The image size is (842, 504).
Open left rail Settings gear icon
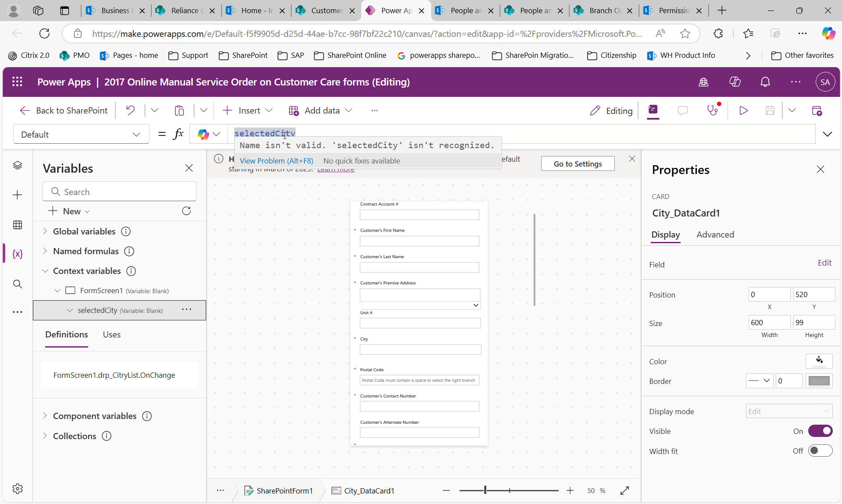point(18,489)
